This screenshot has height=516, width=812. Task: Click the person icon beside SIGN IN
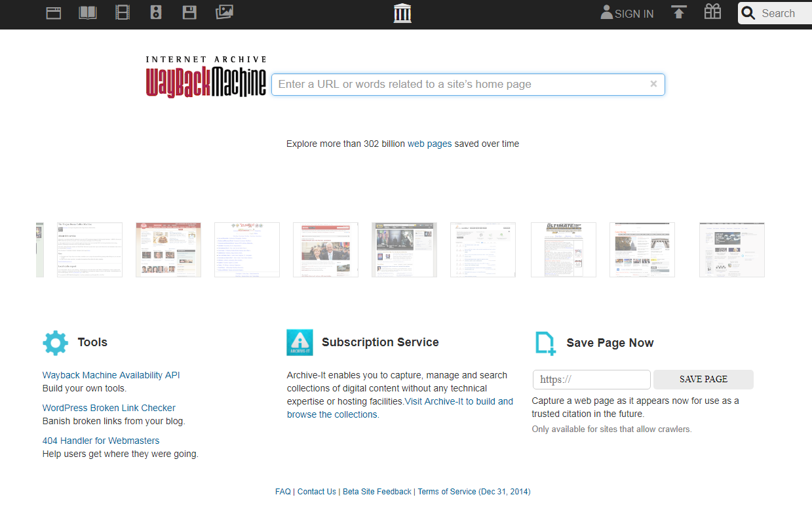607,12
